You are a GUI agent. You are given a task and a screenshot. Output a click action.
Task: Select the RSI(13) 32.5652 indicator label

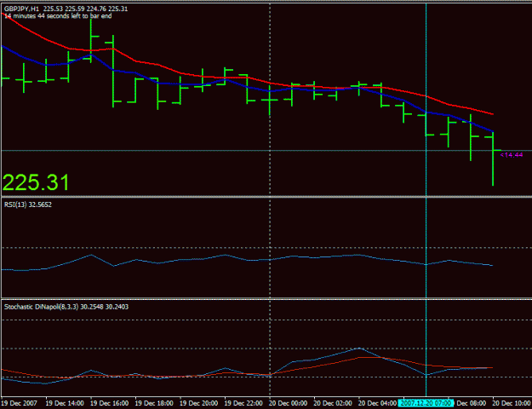[28, 204]
